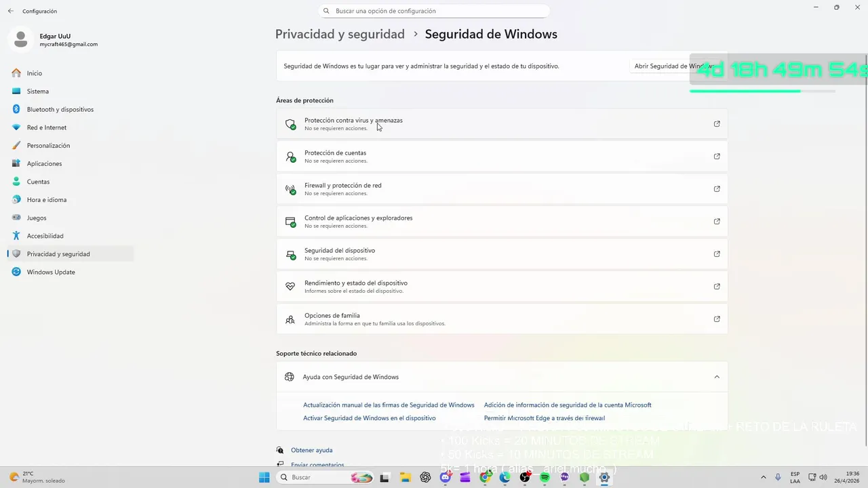
Task: Open Personalización settings
Action: pos(71,145)
